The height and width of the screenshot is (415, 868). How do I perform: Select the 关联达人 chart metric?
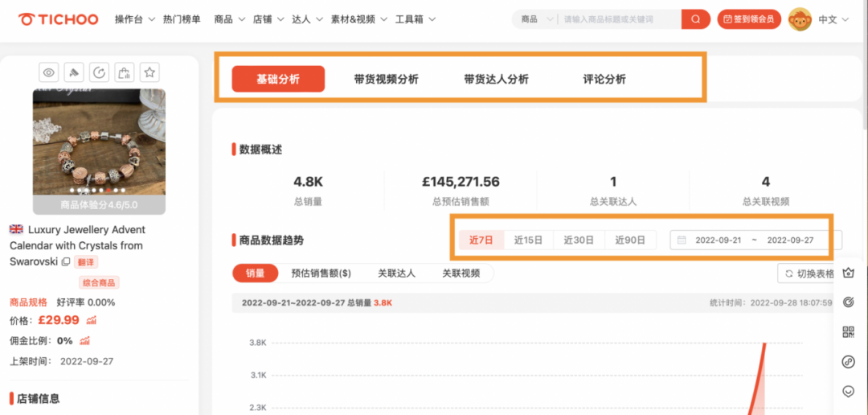[x=396, y=273]
